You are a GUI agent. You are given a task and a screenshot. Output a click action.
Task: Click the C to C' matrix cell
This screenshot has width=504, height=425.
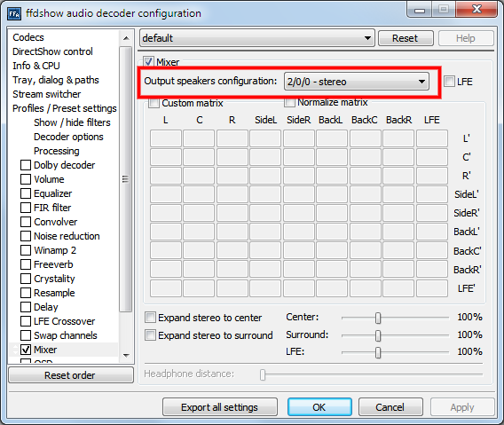[x=199, y=157]
